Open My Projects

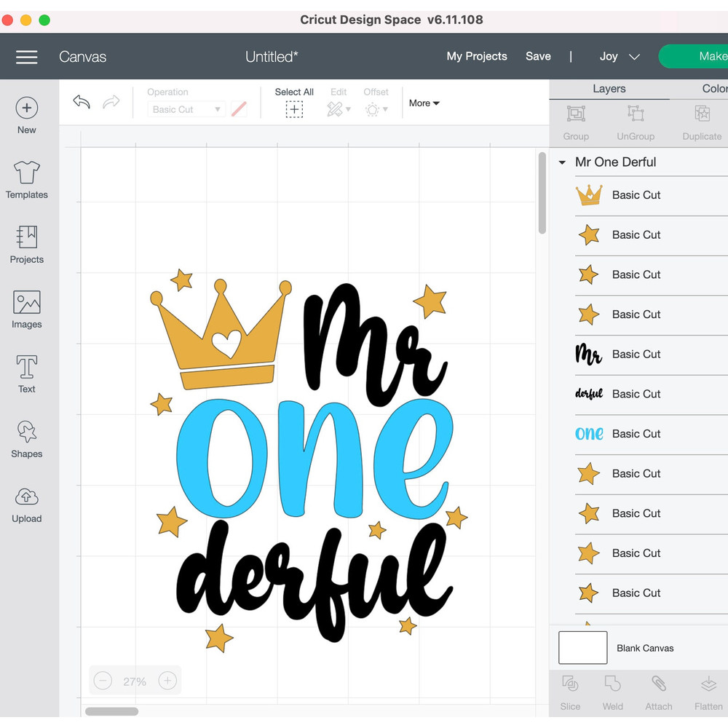(x=477, y=56)
